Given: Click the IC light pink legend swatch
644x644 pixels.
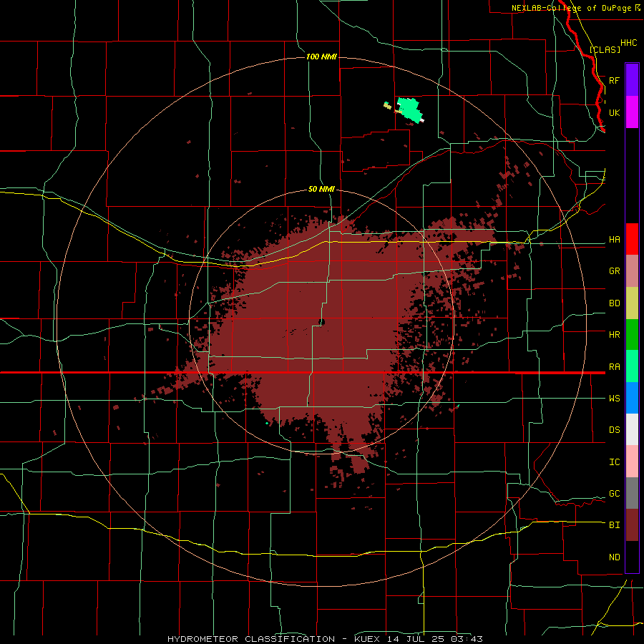Looking at the screenshot, I should (632, 462).
